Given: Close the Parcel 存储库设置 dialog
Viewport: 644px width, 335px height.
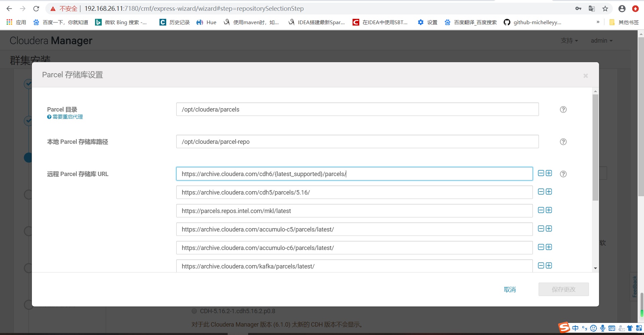Looking at the screenshot, I should (x=586, y=76).
